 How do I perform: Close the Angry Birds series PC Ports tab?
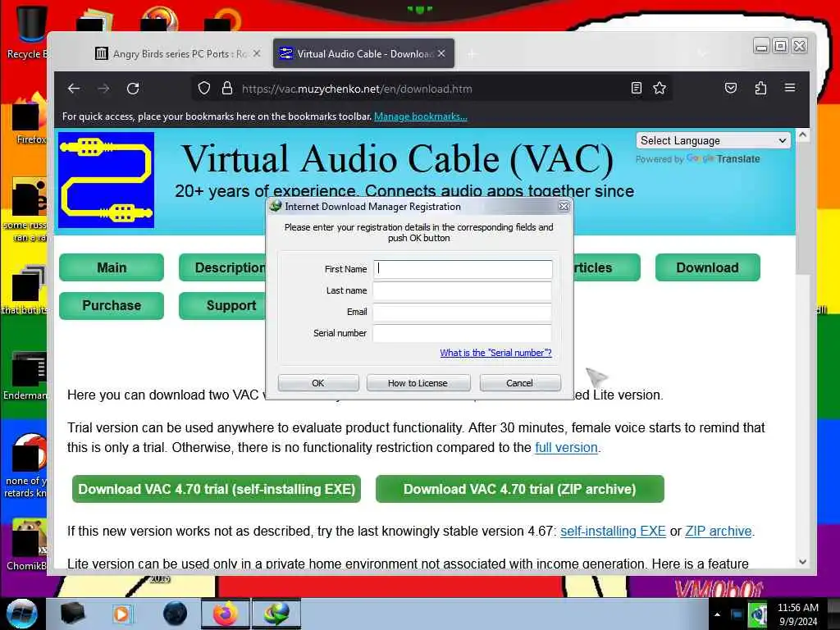click(257, 53)
